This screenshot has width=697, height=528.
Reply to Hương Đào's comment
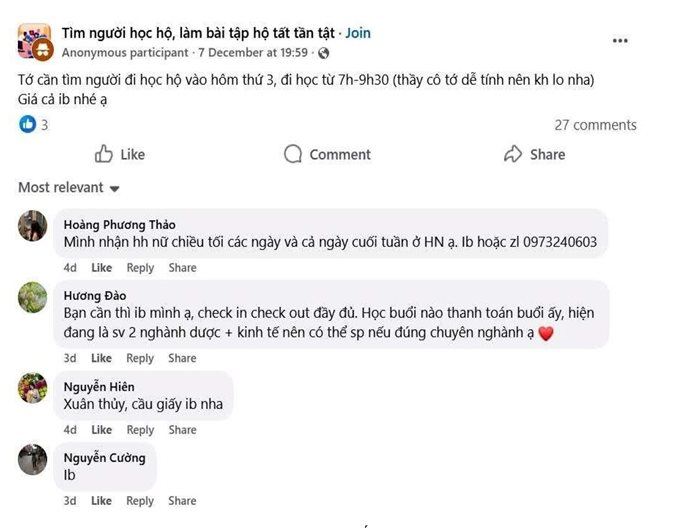point(140,358)
